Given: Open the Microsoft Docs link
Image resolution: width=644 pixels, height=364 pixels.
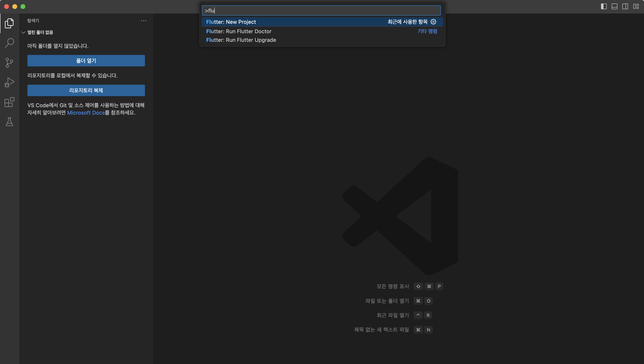Looking at the screenshot, I should pyautogui.click(x=86, y=113).
